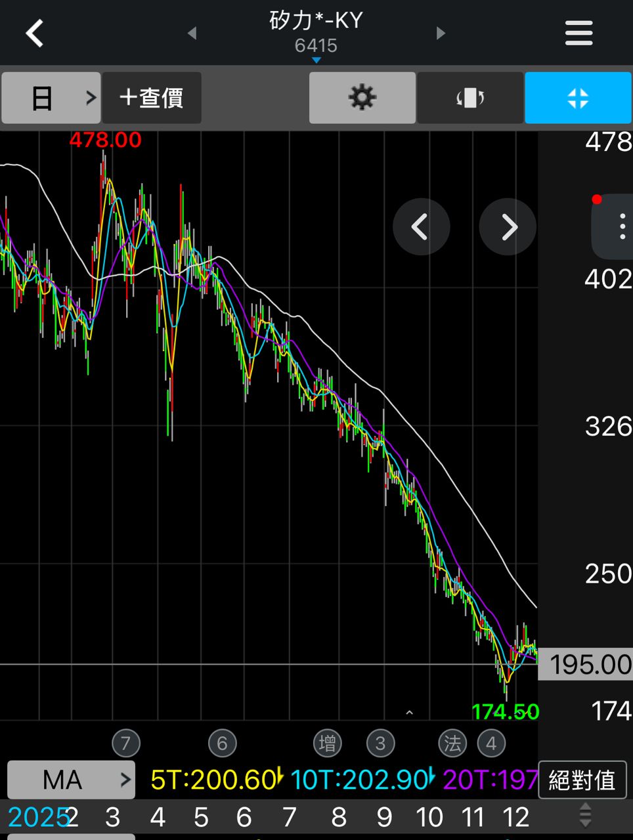
Task: Toggle the blue crosshair fullscreen button
Action: 578,98
